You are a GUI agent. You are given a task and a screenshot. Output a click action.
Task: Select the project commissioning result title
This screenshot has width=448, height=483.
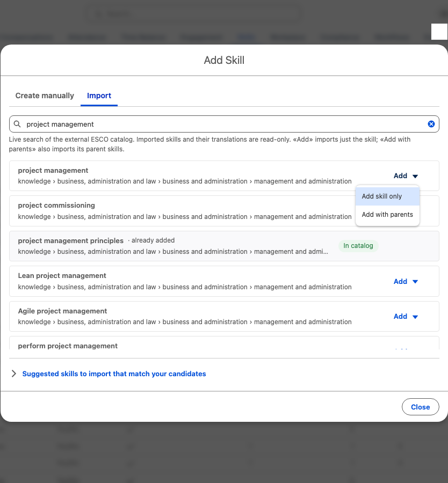click(56, 205)
